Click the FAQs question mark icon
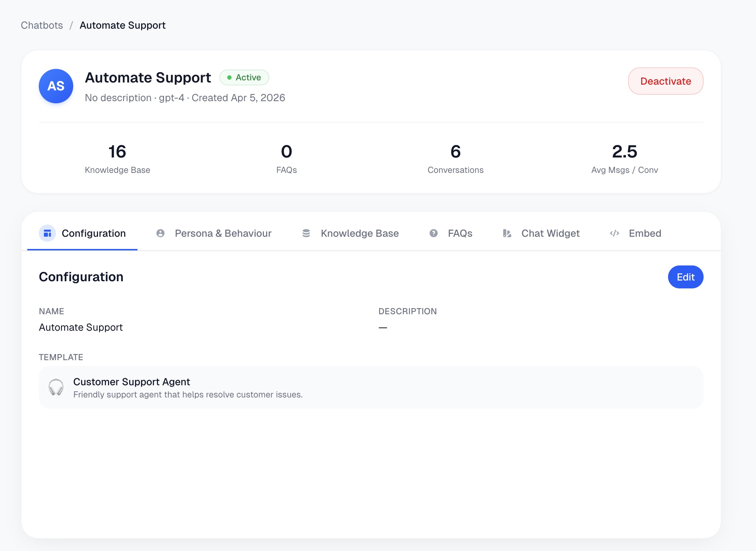 434,234
